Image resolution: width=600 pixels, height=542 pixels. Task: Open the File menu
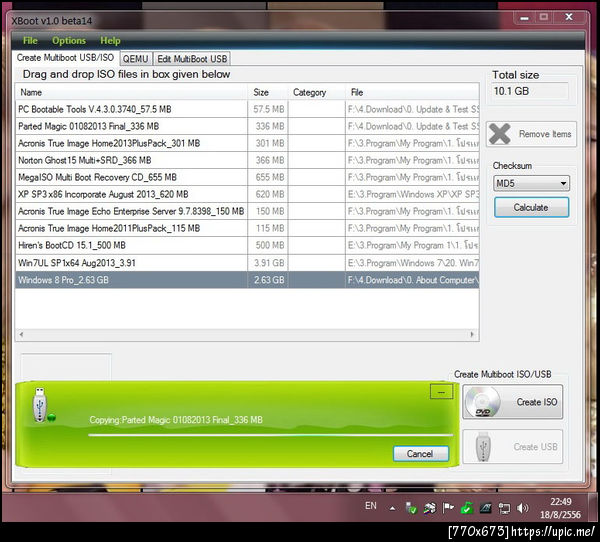[x=30, y=41]
